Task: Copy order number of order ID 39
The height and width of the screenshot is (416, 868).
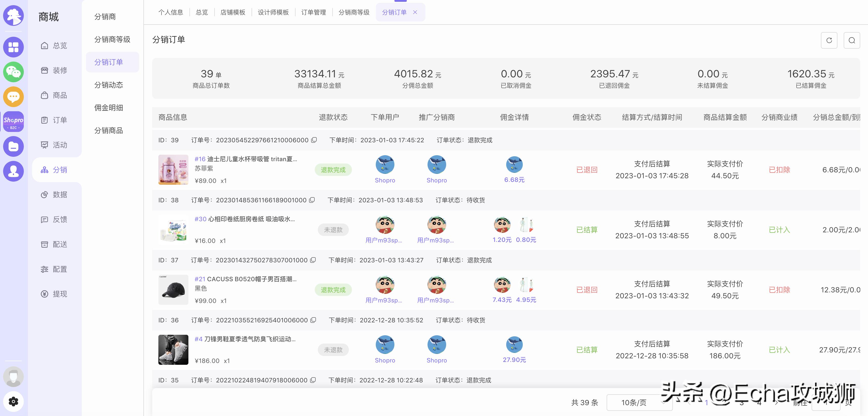Action: (x=314, y=140)
